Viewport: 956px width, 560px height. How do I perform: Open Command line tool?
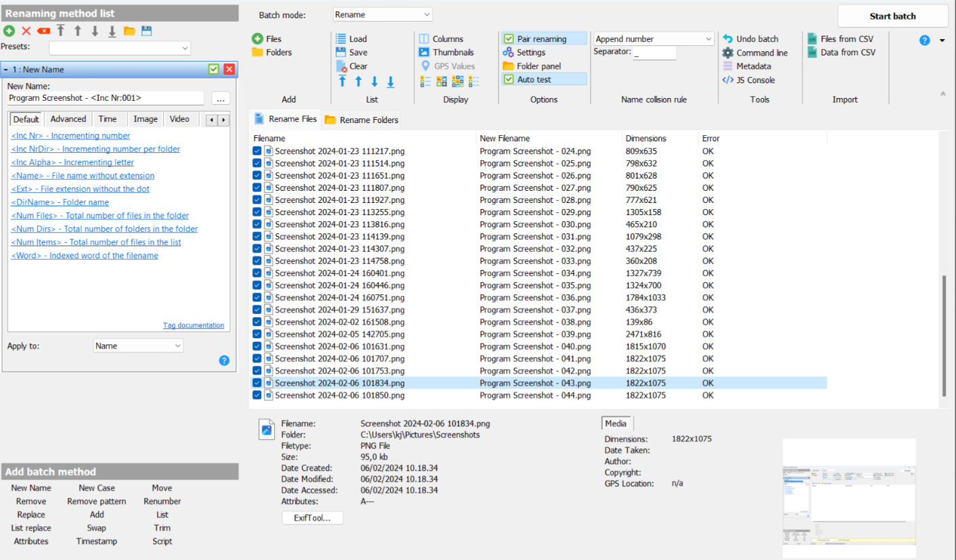tap(754, 52)
